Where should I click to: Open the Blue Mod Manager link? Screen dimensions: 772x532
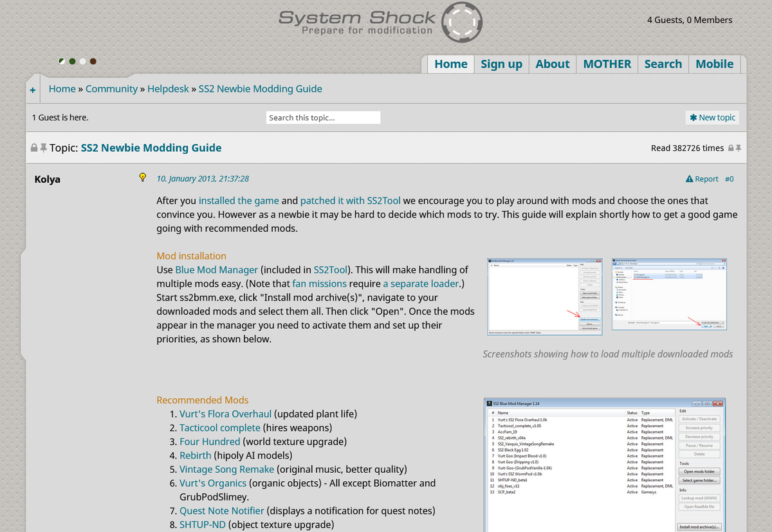(216, 270)
